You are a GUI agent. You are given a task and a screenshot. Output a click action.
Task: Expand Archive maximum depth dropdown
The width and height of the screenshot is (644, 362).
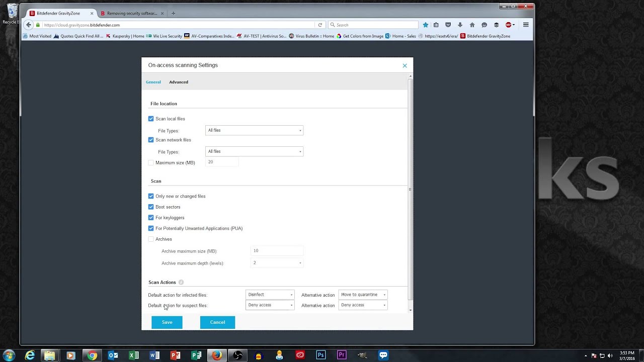(277, 263)
